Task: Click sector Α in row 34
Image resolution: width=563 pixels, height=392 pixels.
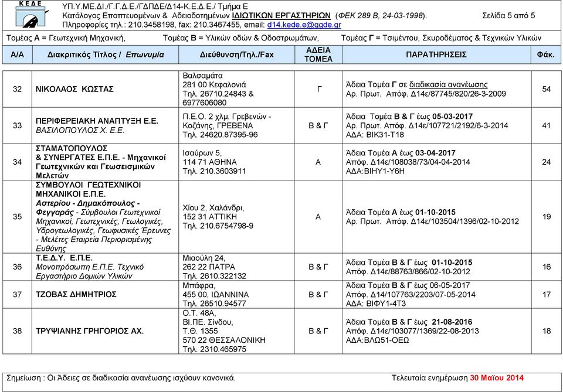Action: (318, 162)
